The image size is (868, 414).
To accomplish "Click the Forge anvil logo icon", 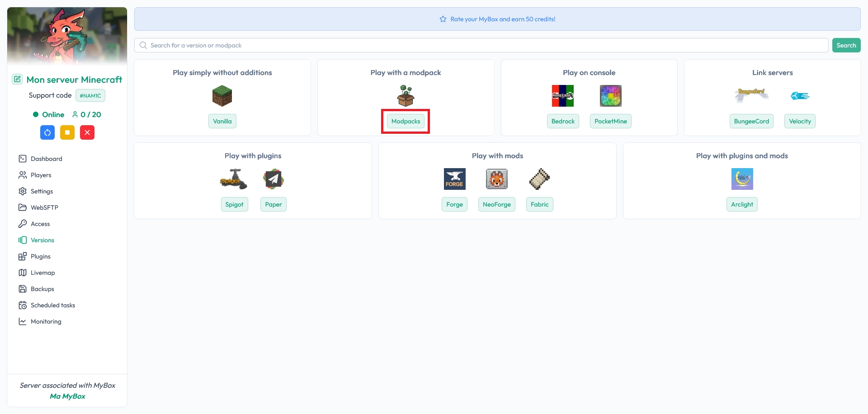I will tap(454, 179).
